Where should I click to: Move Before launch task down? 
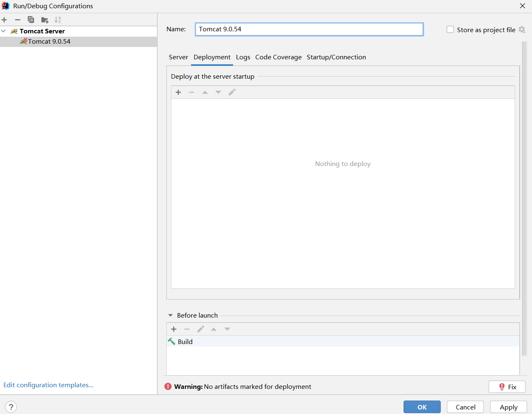227,329
